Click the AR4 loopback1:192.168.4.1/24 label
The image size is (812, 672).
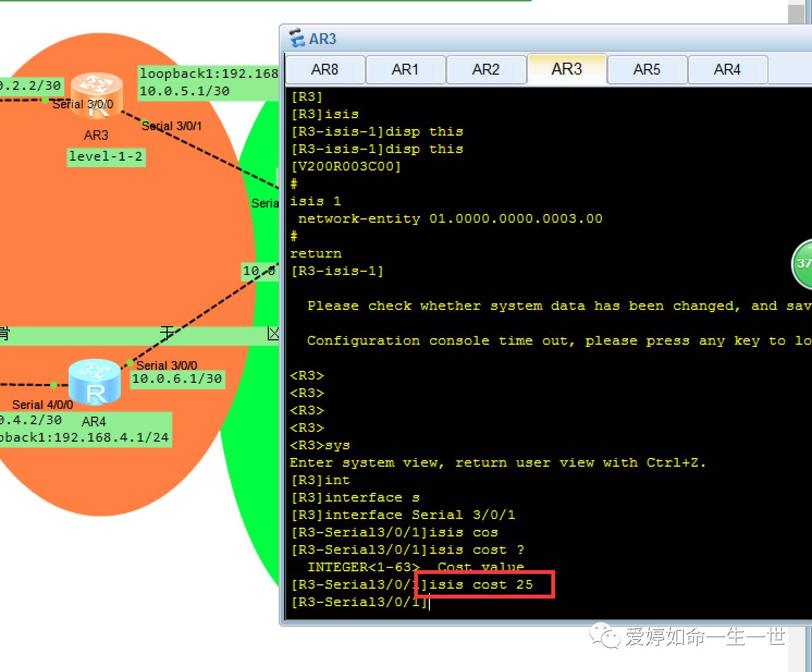pos(85,438)
